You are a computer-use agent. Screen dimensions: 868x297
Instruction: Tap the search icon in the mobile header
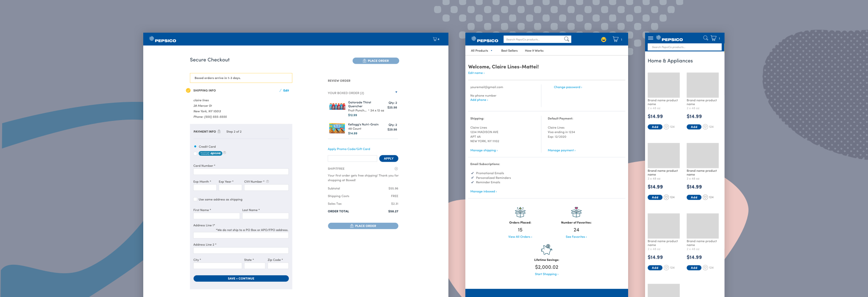click(x=706, y=38)
